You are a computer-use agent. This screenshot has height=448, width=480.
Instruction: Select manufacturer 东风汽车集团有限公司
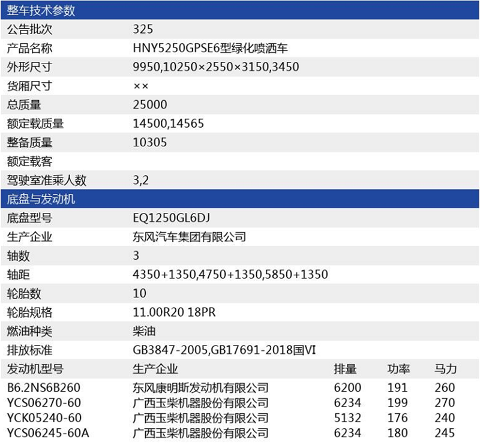point(190,236)
